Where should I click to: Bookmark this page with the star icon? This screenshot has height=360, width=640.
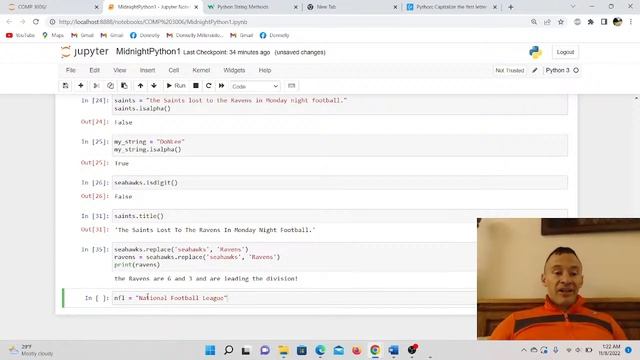coord(561,22)
